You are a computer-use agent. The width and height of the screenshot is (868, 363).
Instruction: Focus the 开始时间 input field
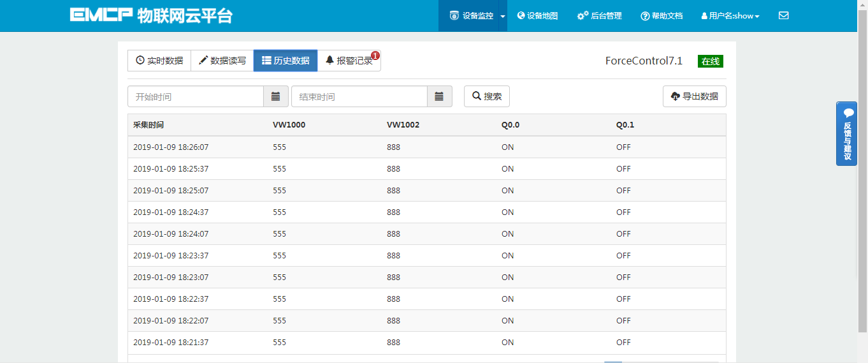pyautogui.click(x=196, y=96)
